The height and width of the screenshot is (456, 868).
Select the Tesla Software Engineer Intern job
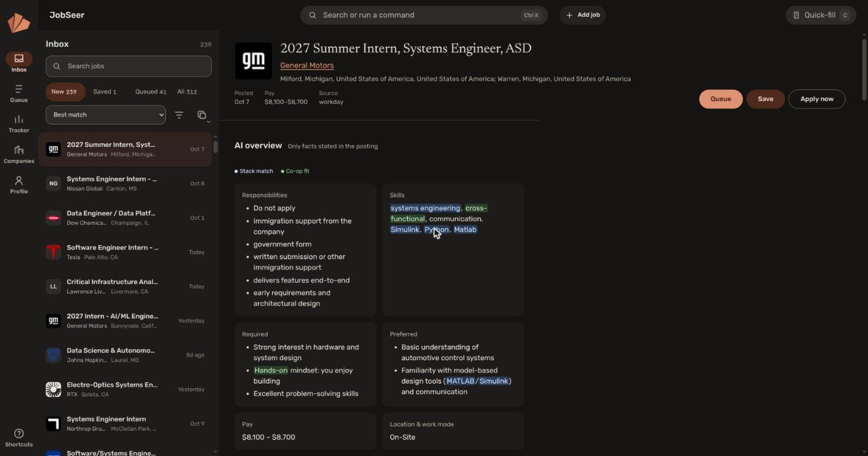tap(125, 252)
